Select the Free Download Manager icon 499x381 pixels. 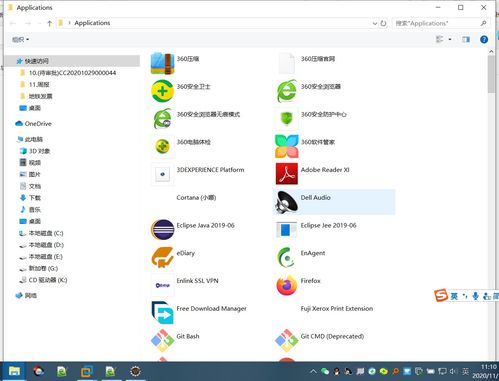(162, 313)
